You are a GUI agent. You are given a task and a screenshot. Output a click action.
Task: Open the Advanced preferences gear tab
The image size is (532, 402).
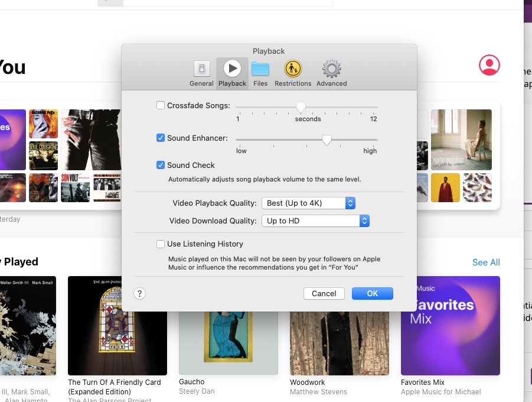[x=331, y=73]
